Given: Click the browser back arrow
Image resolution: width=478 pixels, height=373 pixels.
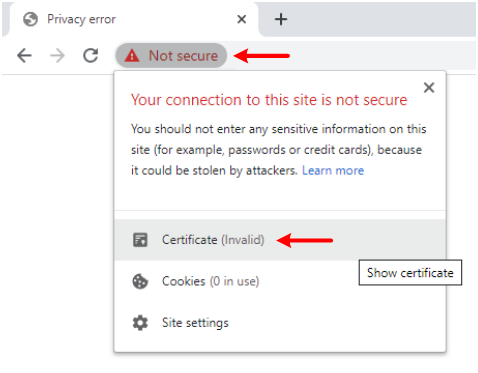Looking at the screenshot, I should (x=24, y=55).
